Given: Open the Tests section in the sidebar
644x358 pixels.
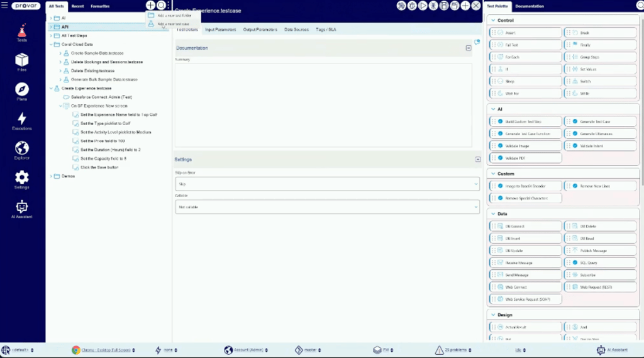Looking at the screenshot, I should click(x=22, y=33).
